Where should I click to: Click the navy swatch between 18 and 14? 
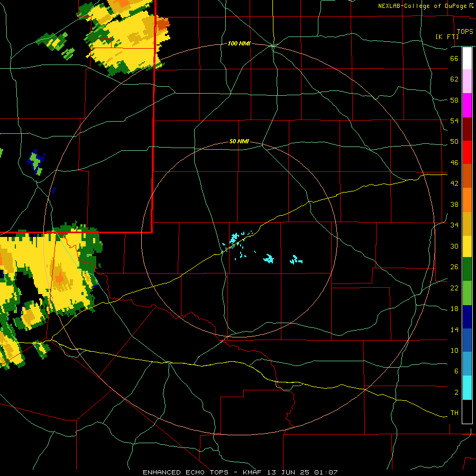pyautogui.click(x=467, y=317)
